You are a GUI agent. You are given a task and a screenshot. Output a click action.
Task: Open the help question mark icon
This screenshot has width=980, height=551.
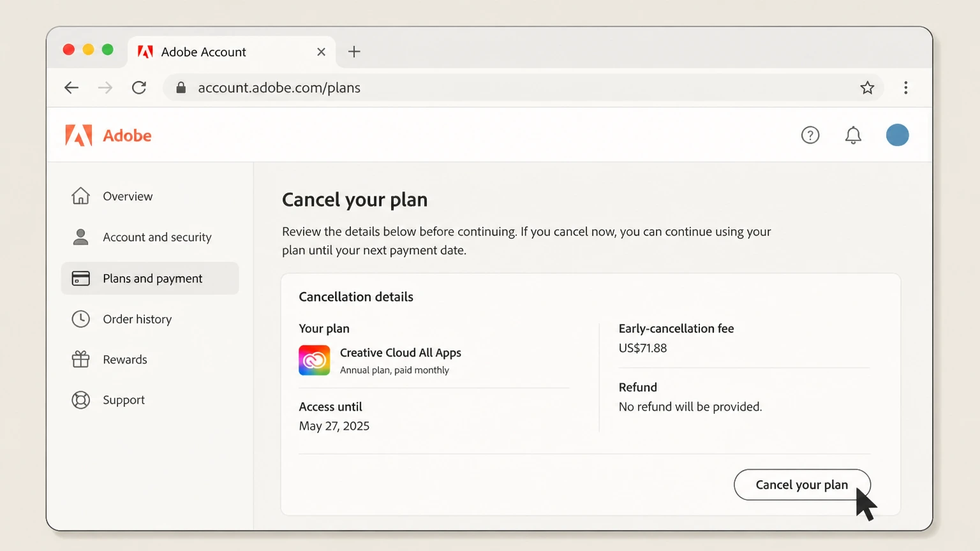pos(810,135)
